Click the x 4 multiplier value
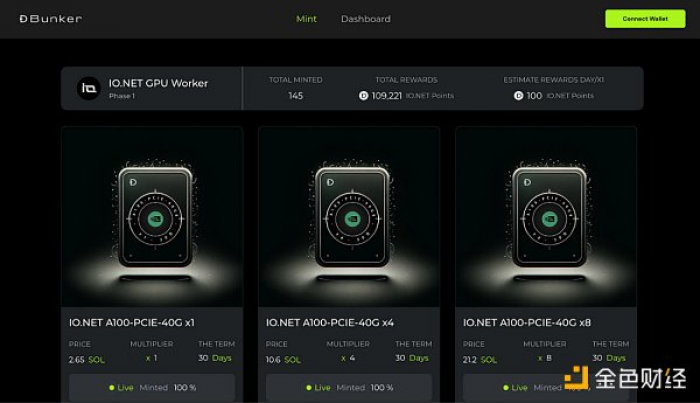This screenshot has width=700, height=403. [348, 358]
